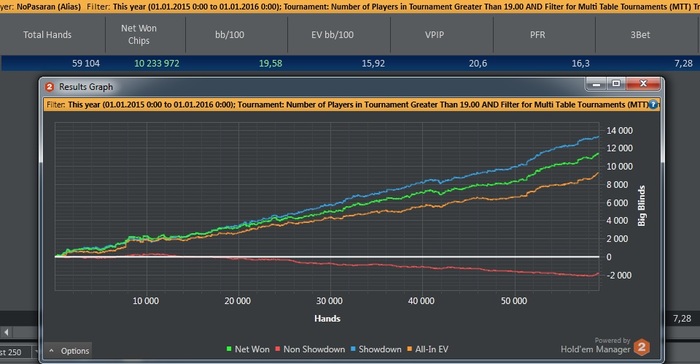
Task: Click the Results Graph filter description bar
Action: coord(352,105)
